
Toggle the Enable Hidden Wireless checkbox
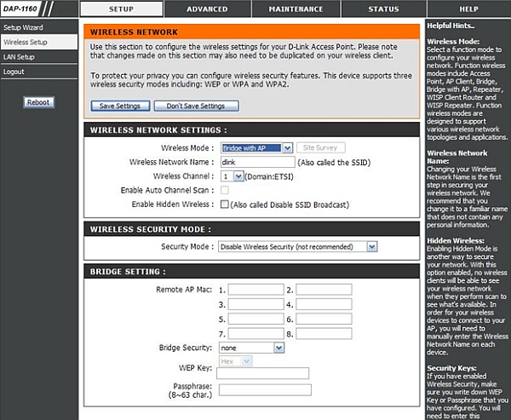coord(225,204)
